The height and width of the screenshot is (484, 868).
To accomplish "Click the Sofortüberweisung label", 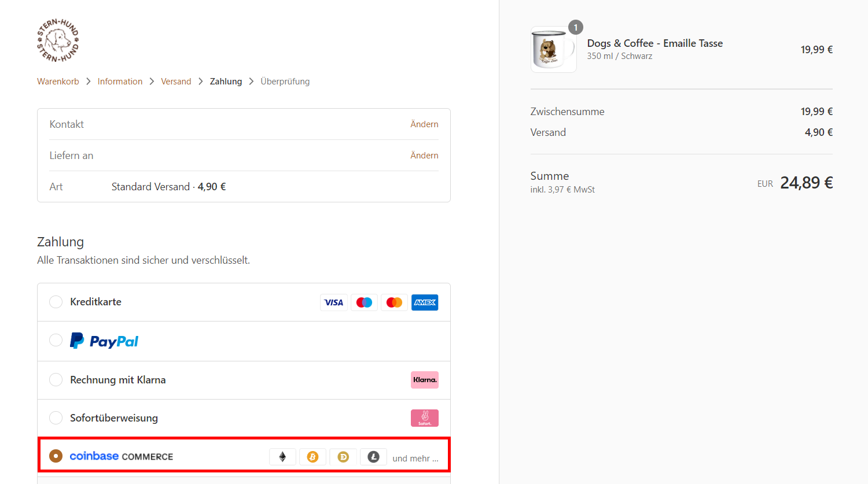I will coord(114,418).
